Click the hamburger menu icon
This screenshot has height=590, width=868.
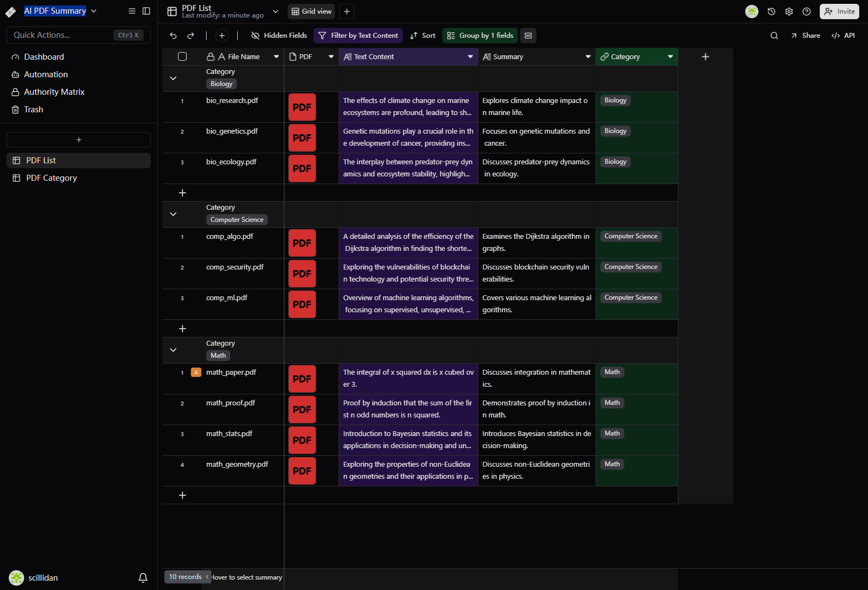[x=132, y=11]
